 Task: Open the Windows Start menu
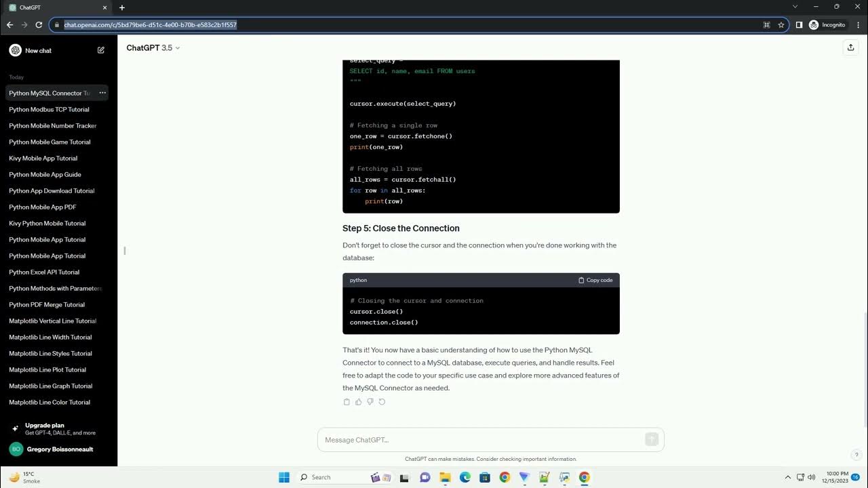tap(284, 477)
